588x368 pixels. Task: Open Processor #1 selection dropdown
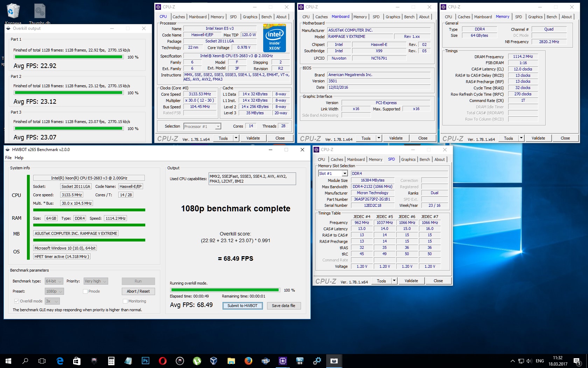point(202,127)
